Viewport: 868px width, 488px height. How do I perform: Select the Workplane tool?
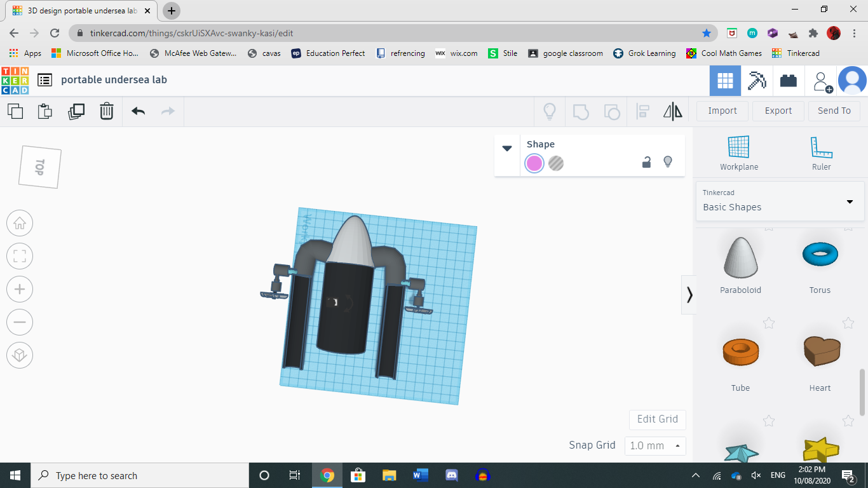tap(739, 153)
